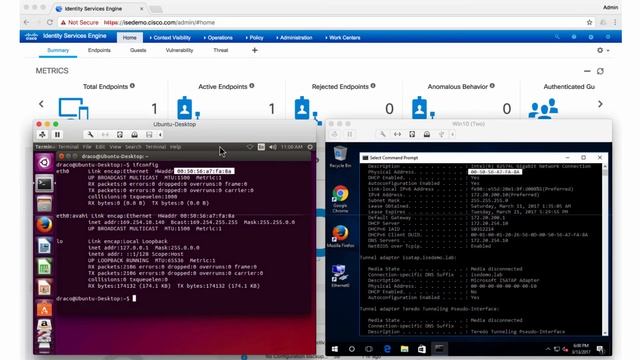This screenshot has width=640, height=360.
Task: Open Edge from the Windows taskbar
Action: (x=387, y=349)
